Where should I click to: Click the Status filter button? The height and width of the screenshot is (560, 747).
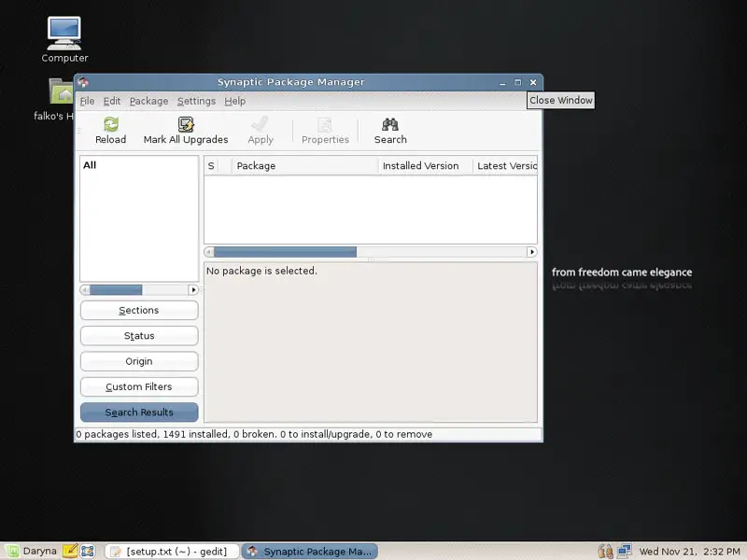pos(139,336)
